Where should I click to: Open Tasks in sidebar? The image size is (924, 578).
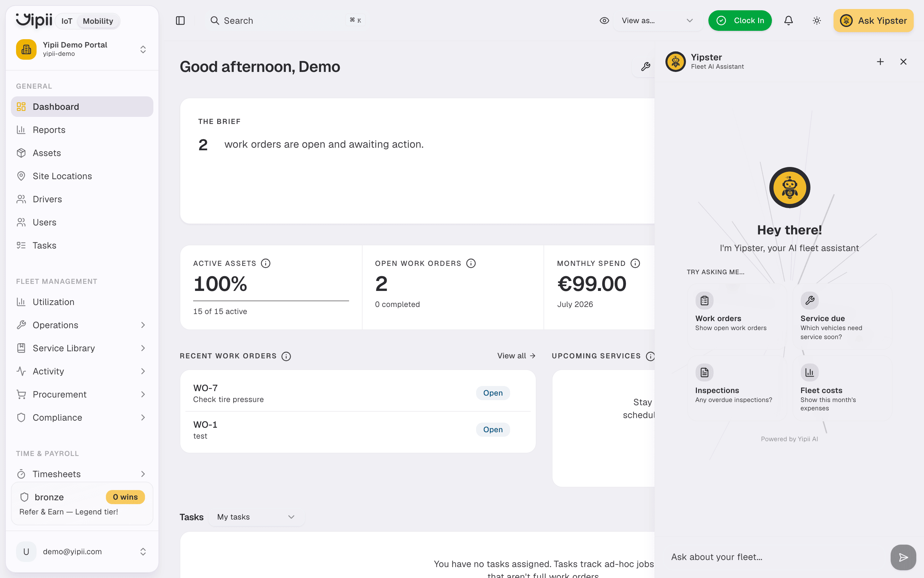tap(82, 245)
